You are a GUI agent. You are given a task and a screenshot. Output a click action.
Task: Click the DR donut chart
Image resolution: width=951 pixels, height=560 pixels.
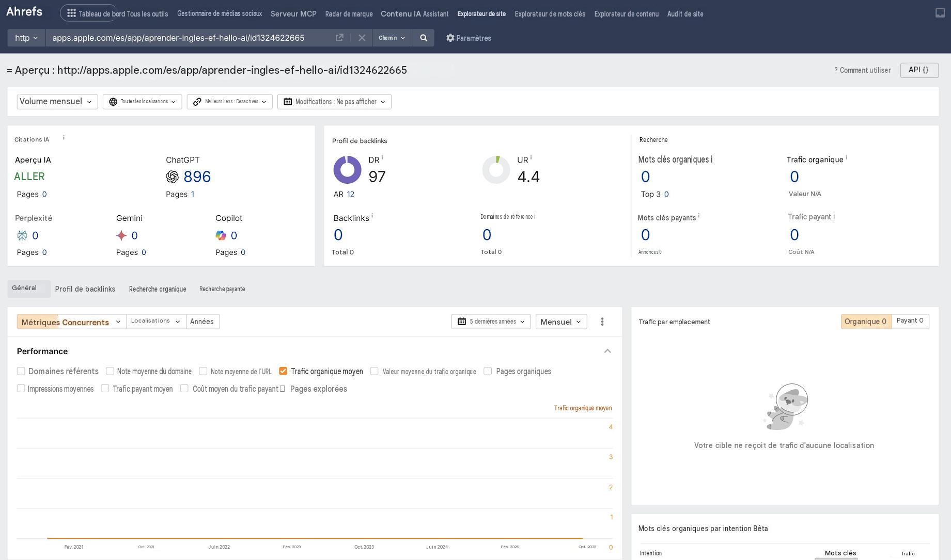pyautogui.click(x=347, y=170)
